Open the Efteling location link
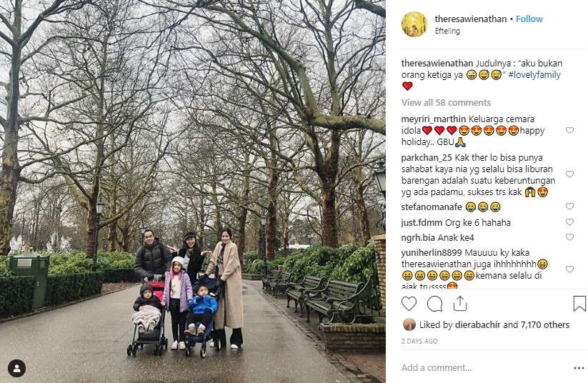The width and height of the screenshot is (588, 383). 447,31
